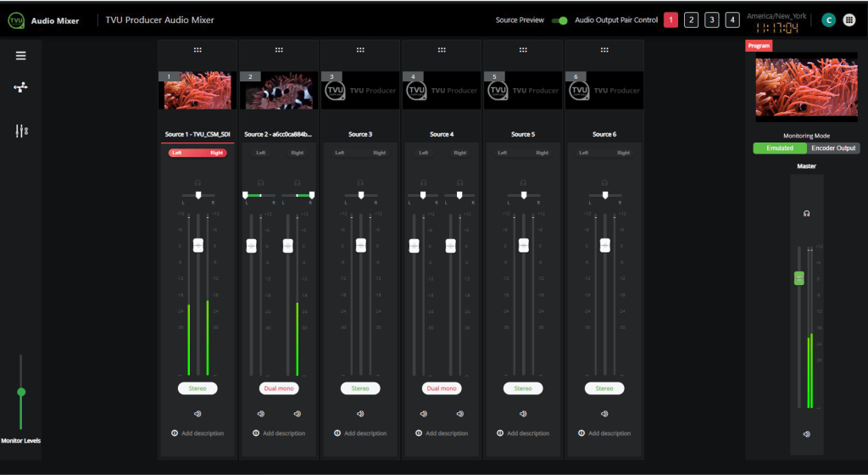Click the Master headphone monitor icon
The image size is (868, 475).
[806, 214]
